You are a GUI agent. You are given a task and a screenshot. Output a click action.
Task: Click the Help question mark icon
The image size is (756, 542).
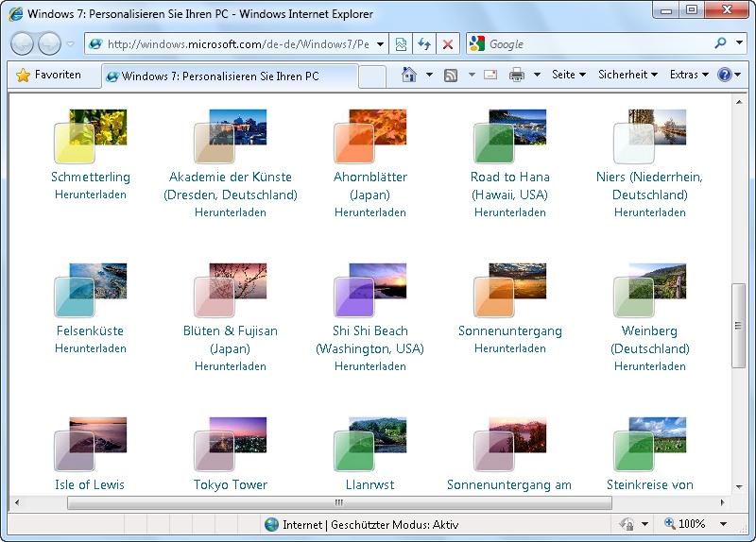724,75
